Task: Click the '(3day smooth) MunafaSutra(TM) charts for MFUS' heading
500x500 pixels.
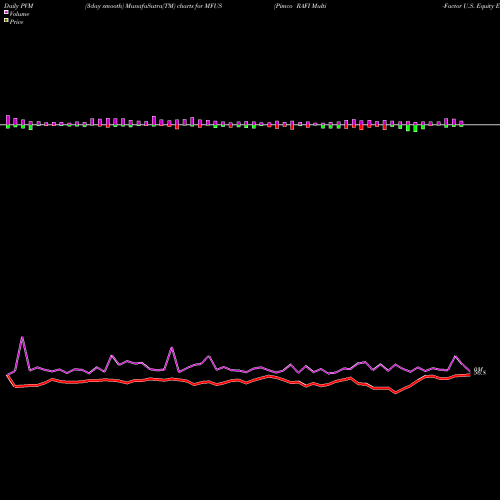Action: (153, 6)
